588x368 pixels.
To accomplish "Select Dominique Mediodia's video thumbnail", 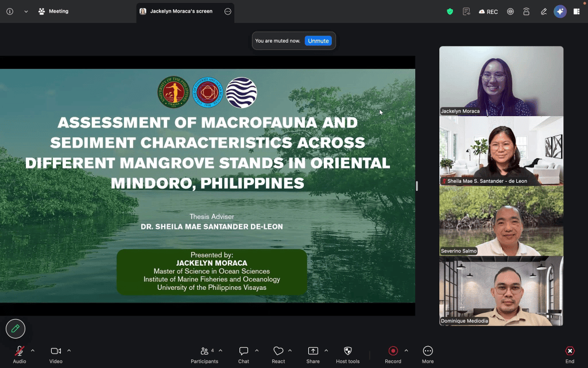I will (x=501, y=291).
